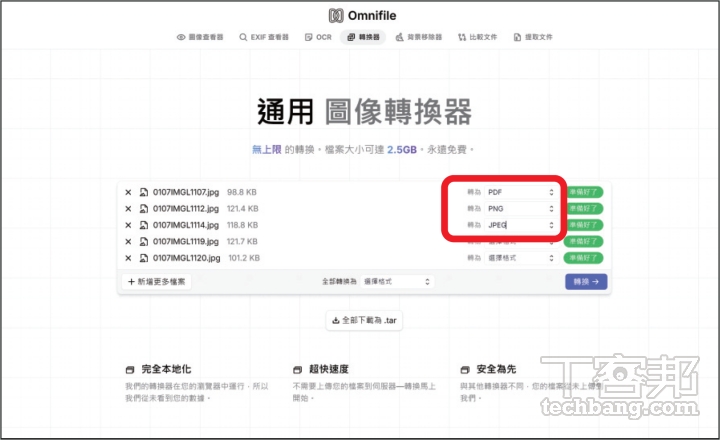Click the image file icon beside 0107IMGL1120.jpg
The image size is (720, 440).
pyautogui.click(x=144, y=258)
